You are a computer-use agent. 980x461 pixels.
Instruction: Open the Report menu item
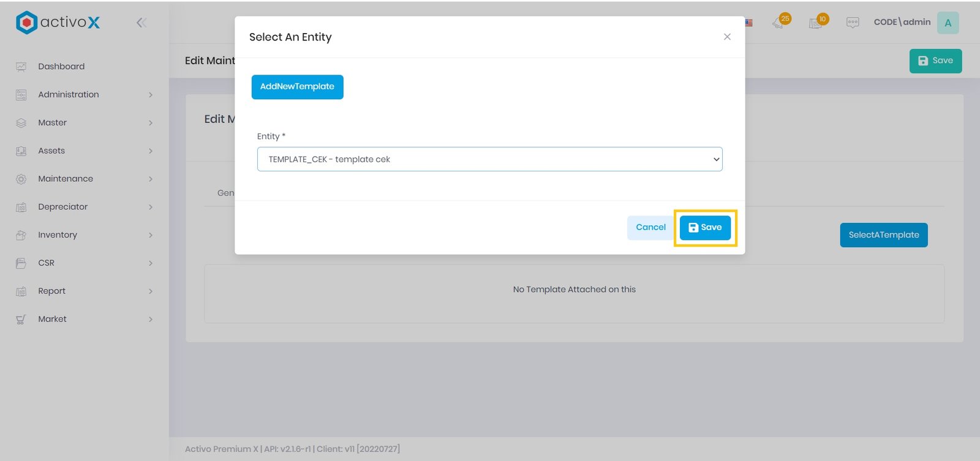(x=51, y=291)
